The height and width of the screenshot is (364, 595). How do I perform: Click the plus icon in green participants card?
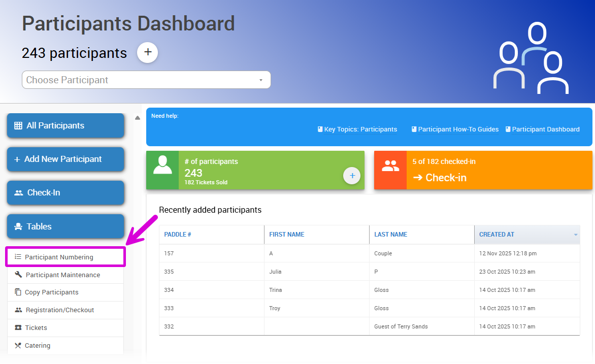[x=352, y=176]
